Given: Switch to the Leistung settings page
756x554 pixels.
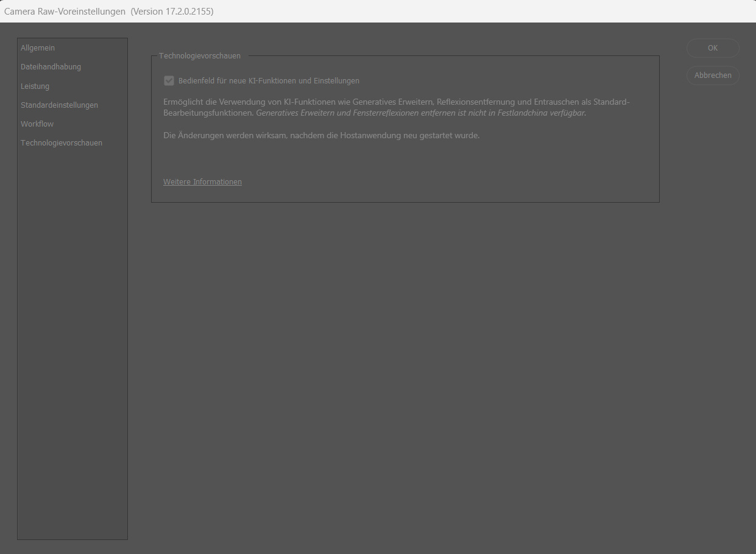Looking at the screenshot, I should (x=35, y=86).
